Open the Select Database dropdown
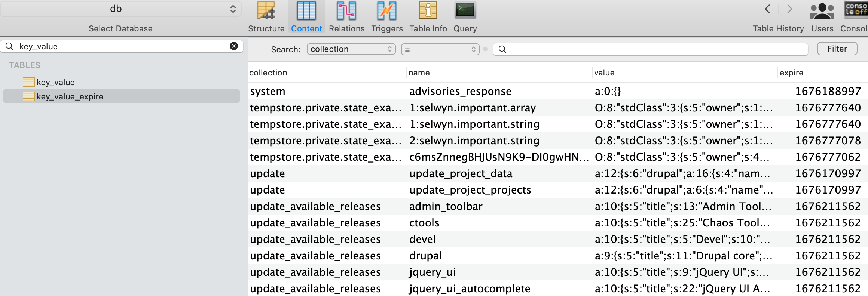The width and height of the screenshot is (868, 296). [121, 9]
